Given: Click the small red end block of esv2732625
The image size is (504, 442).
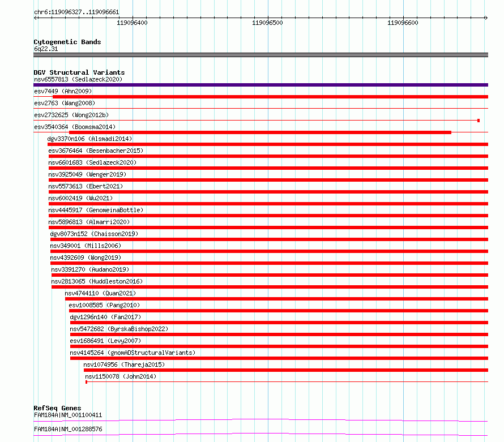Looking at the screenshot, I should [x=479, y=121].
